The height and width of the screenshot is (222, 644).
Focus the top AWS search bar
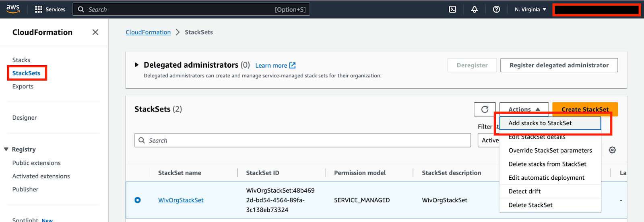pos(191,9)
